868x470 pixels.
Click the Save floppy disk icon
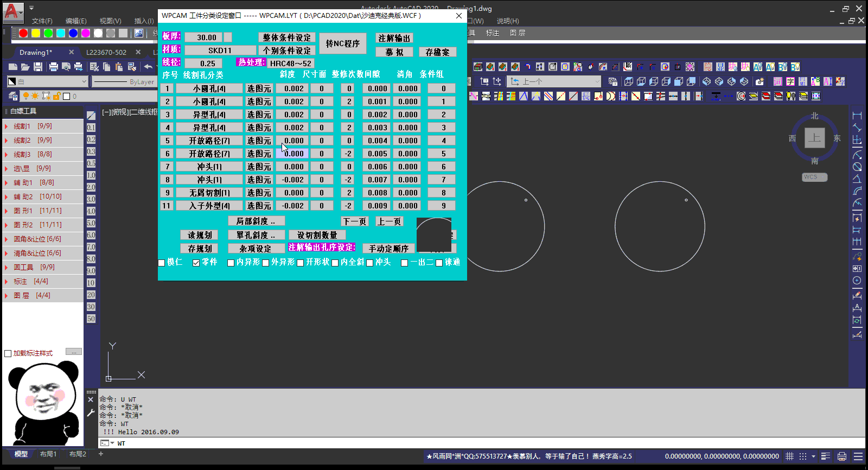[x=38, y=67]
